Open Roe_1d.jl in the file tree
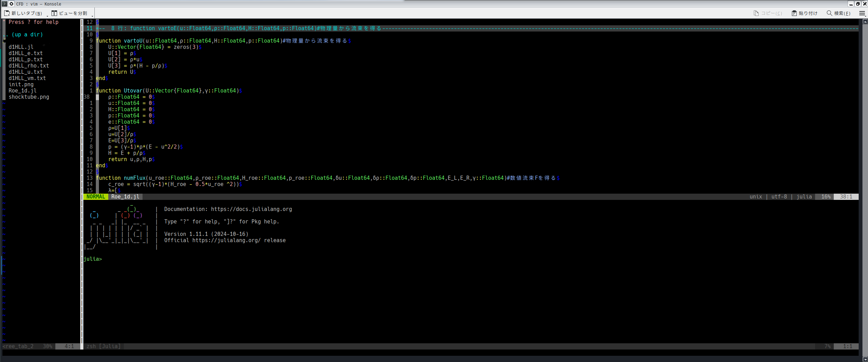868x362 pixels. pos(22,91)
